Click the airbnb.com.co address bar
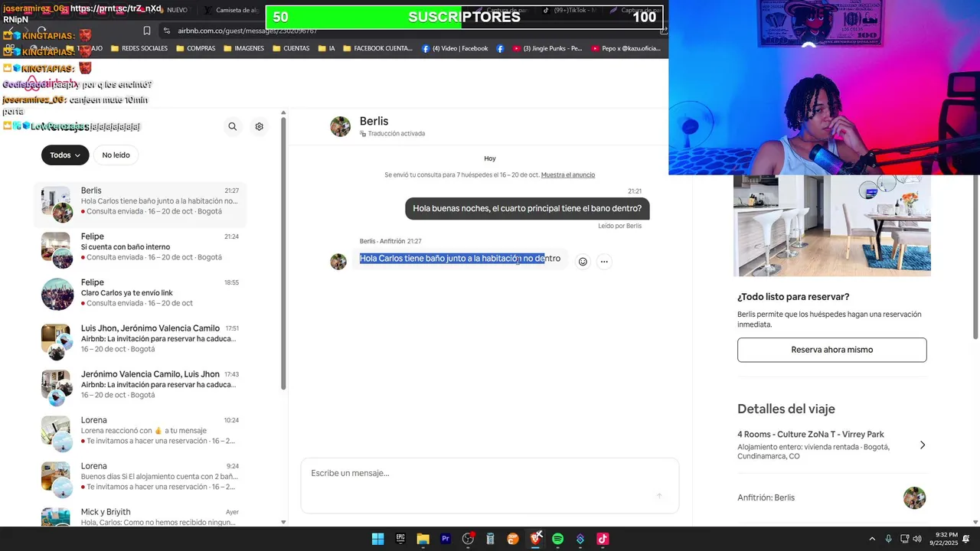This screenshot has width=980, height=551. (x=413, y=31)
